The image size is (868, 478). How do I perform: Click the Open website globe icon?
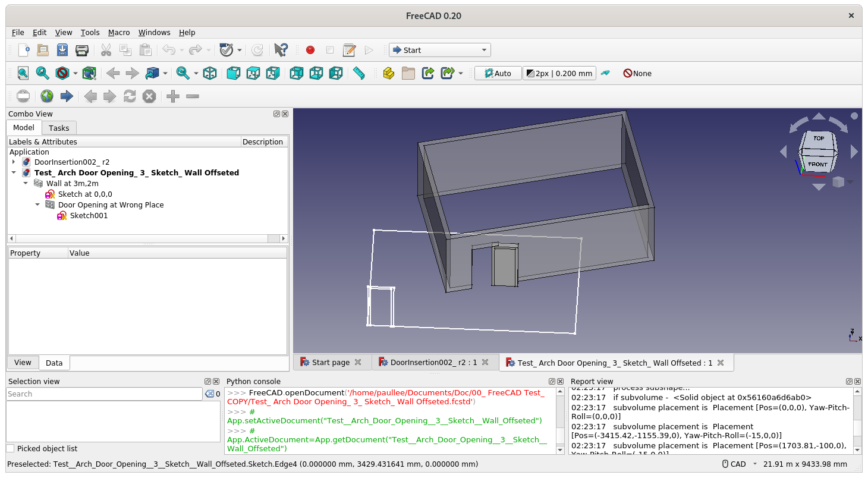[45, 96]
